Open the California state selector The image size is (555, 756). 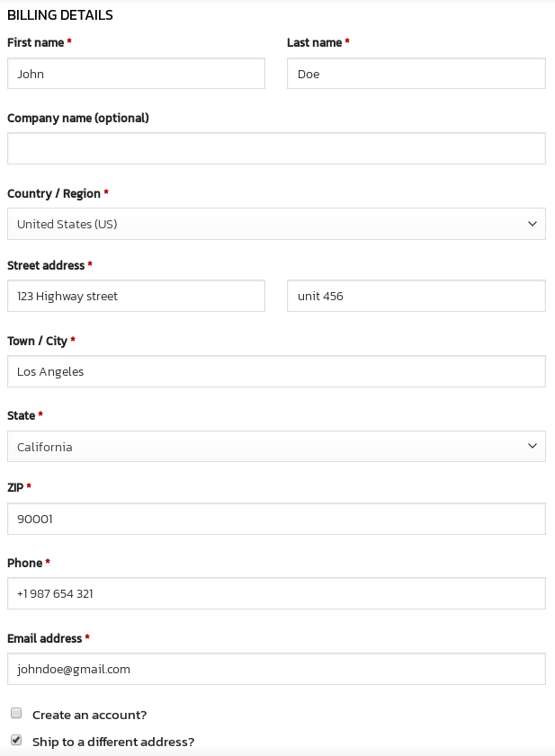[x=276, y=447]
